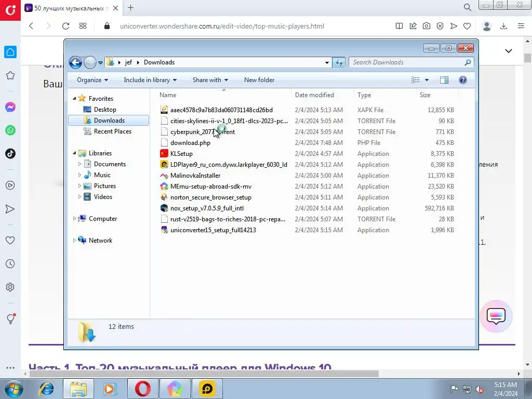This screenshot has height=399, width=532.
Task: Select download.php file
Action: [x=190, y=143]
